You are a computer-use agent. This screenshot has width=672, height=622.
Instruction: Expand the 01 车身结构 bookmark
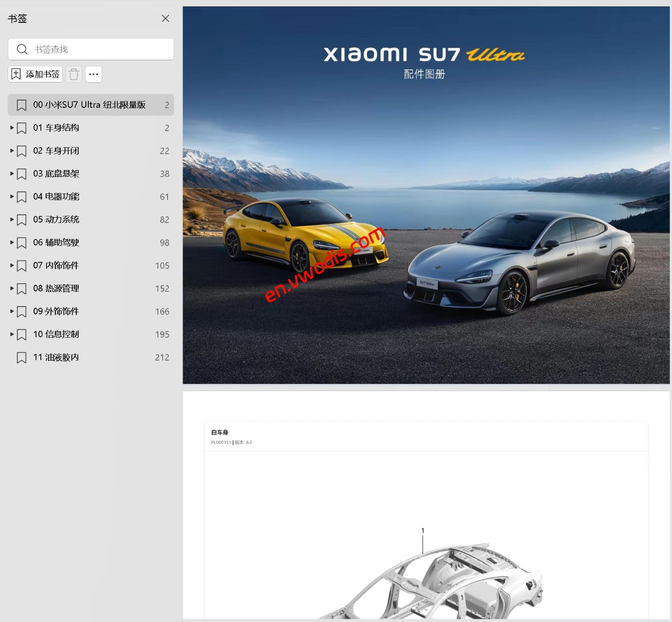(x=11, y=128)
